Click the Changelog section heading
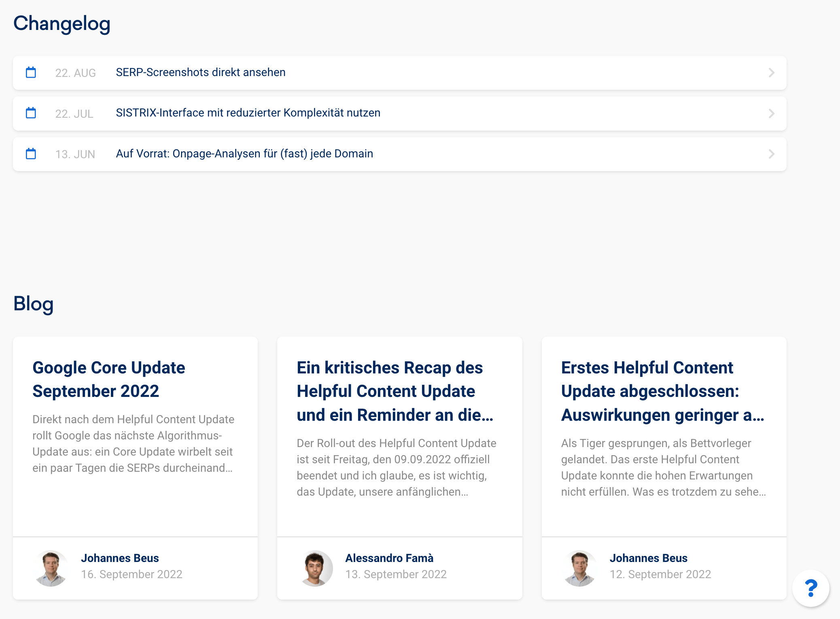The height and width of the screenshot is (619, 840). 62,23
